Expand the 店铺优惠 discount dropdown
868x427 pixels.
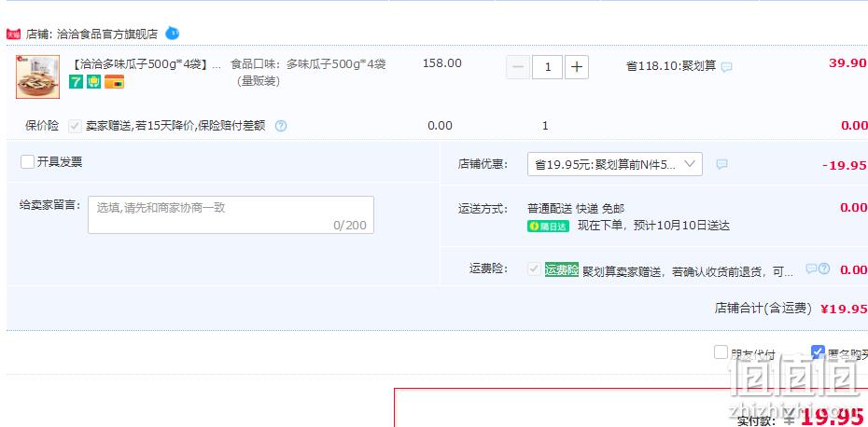pyautogui.click(x=614, y=164)
